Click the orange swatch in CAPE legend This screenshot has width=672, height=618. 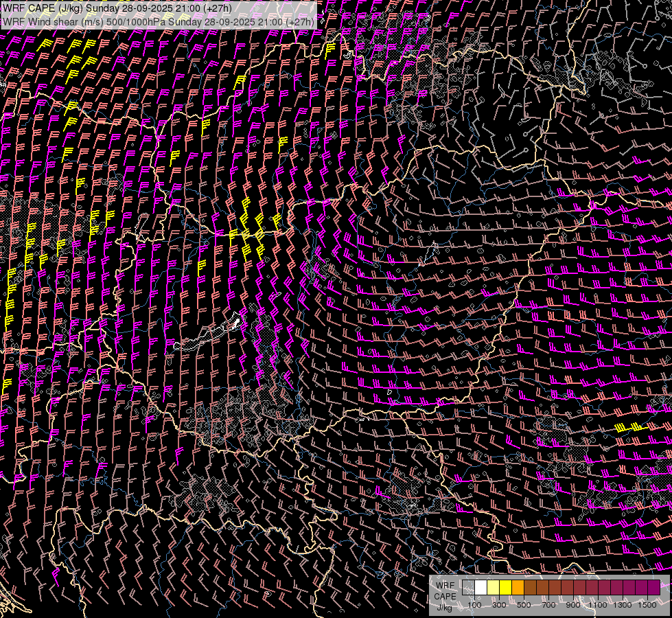click(x=518, y=587)
